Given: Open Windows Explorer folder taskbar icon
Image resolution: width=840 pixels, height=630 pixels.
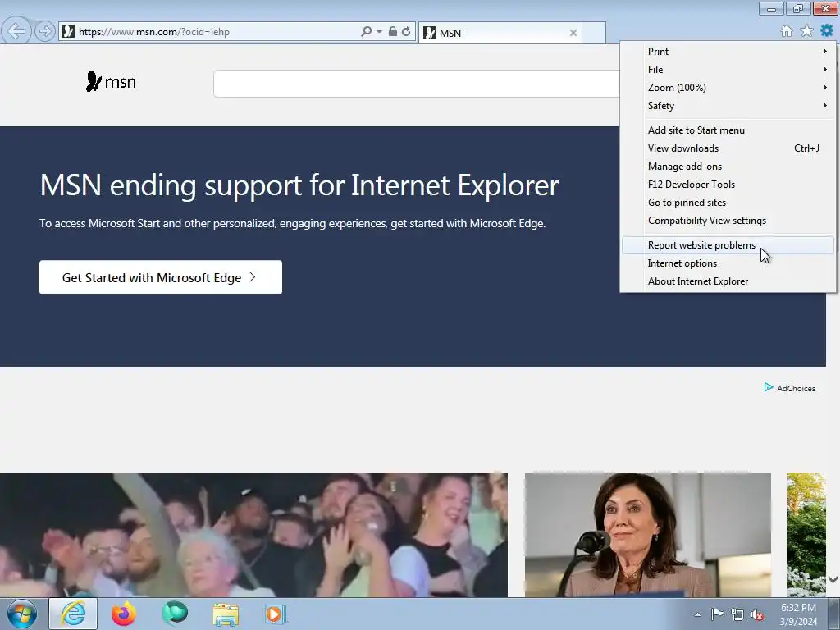Looking at the screenshot, I should tap(226, 614).
